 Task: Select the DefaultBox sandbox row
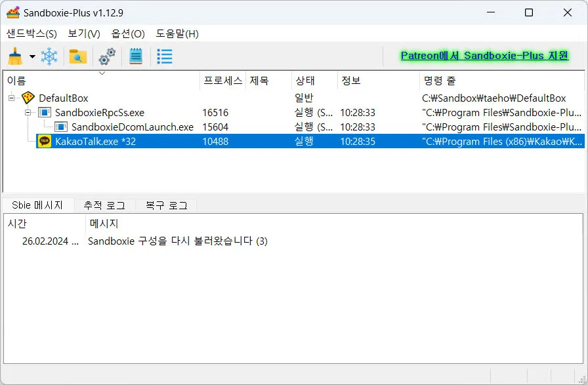point(294,98)
